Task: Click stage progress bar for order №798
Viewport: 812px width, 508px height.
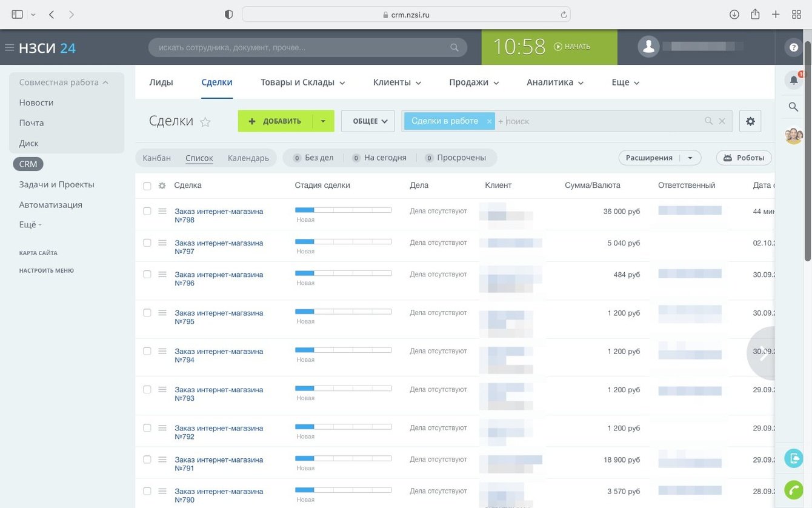Action: point(344,210)
